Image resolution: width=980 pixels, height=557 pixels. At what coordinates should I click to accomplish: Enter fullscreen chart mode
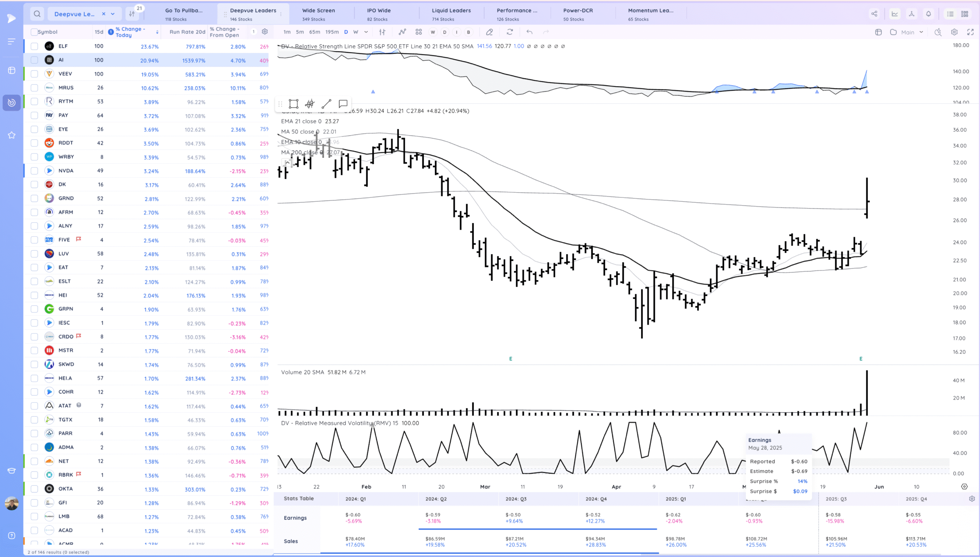pos(970,32)
